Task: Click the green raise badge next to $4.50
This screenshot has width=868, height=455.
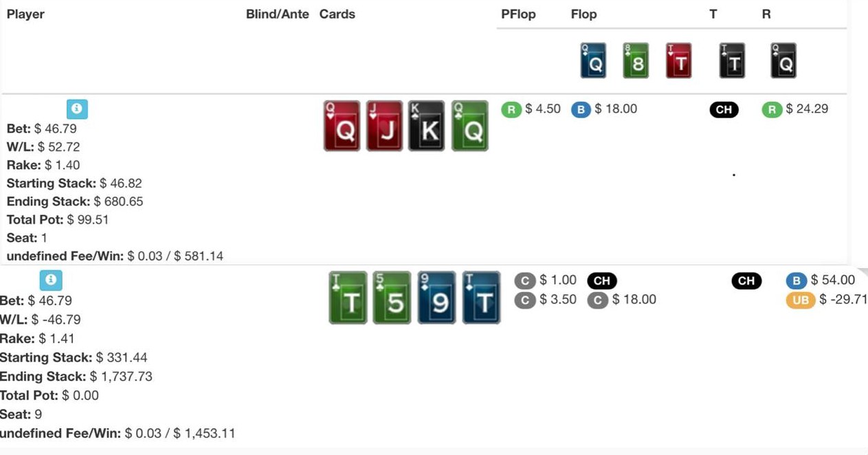Action: point(511,109)
